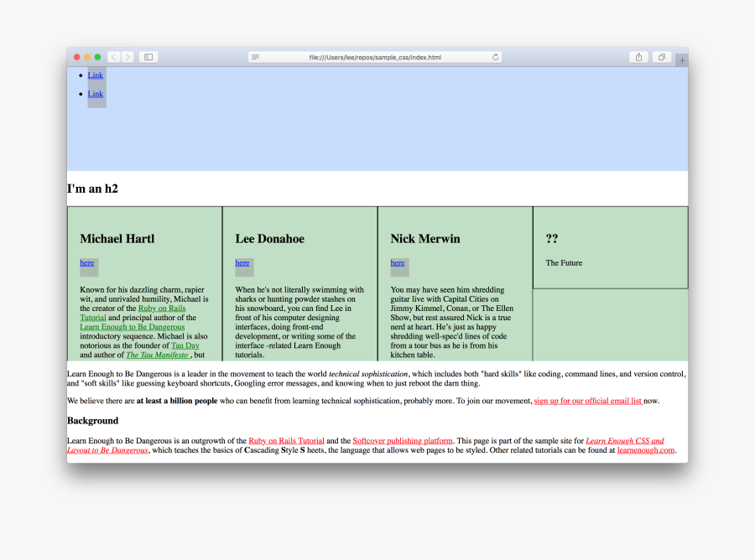The width and height of the screenshot is (755, 560).
Task: Click the first bulleted Link at the top
Action: [96, 75]
